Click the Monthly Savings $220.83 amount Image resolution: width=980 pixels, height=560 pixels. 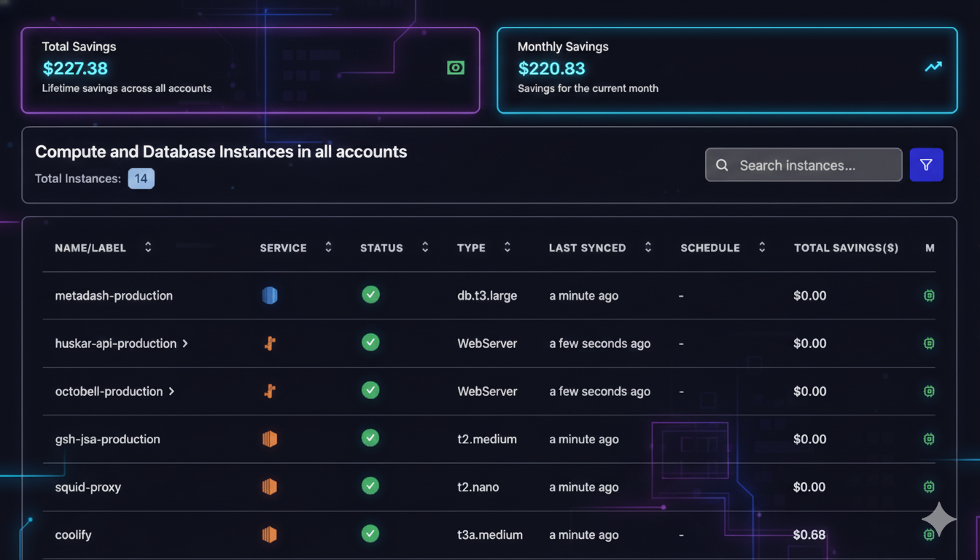click(x=551, y=69)
